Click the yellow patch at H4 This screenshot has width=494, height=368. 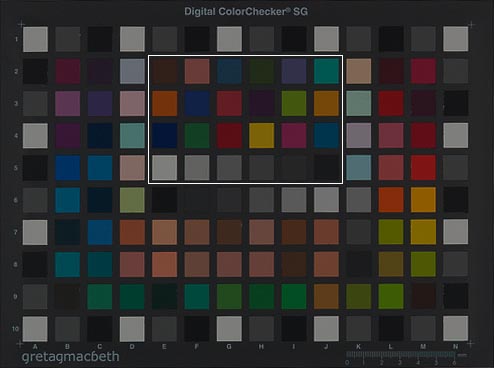pos(262,135)
